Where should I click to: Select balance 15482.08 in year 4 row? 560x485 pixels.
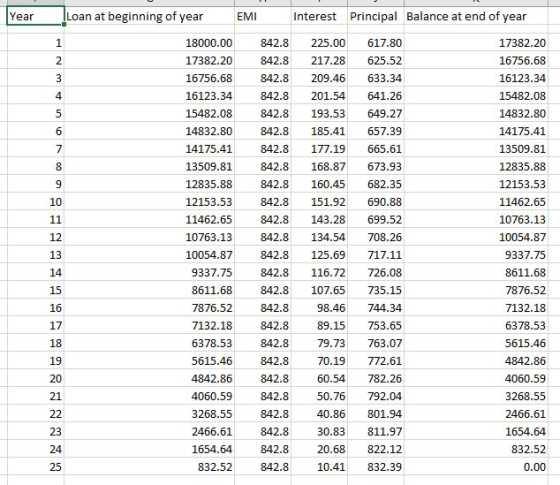(476, 96)
